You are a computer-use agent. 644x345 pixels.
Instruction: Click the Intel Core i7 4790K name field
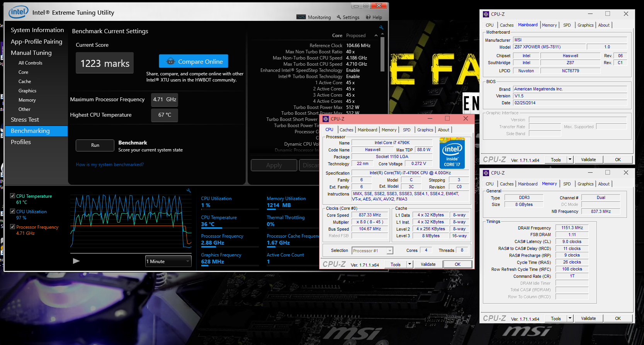coord(392,143)
